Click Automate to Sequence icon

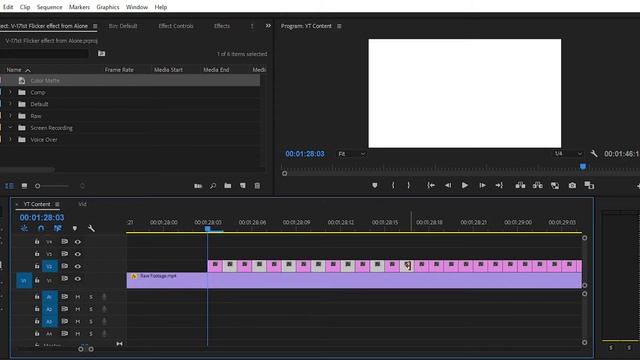pyautogui.click(x=198, y=186)
